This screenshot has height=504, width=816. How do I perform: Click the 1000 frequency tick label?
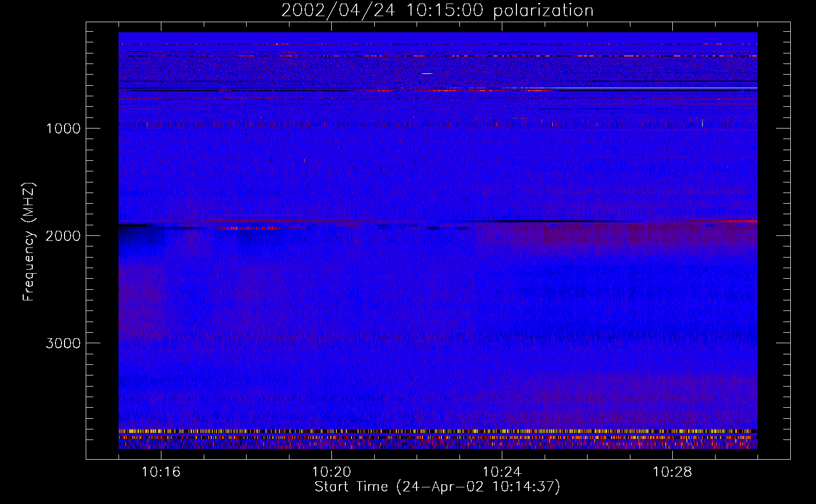tap(63, 129)
